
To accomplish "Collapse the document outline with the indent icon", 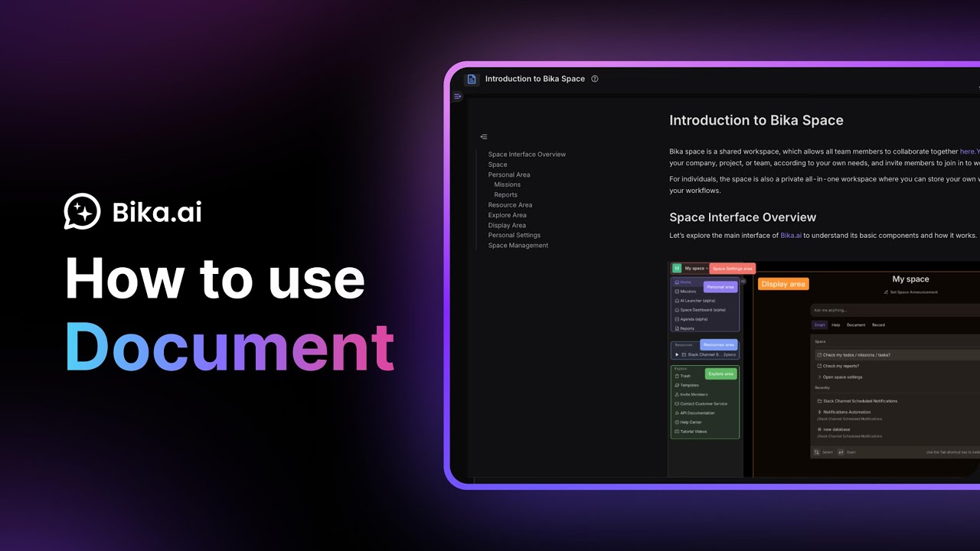I will [484, 137].
